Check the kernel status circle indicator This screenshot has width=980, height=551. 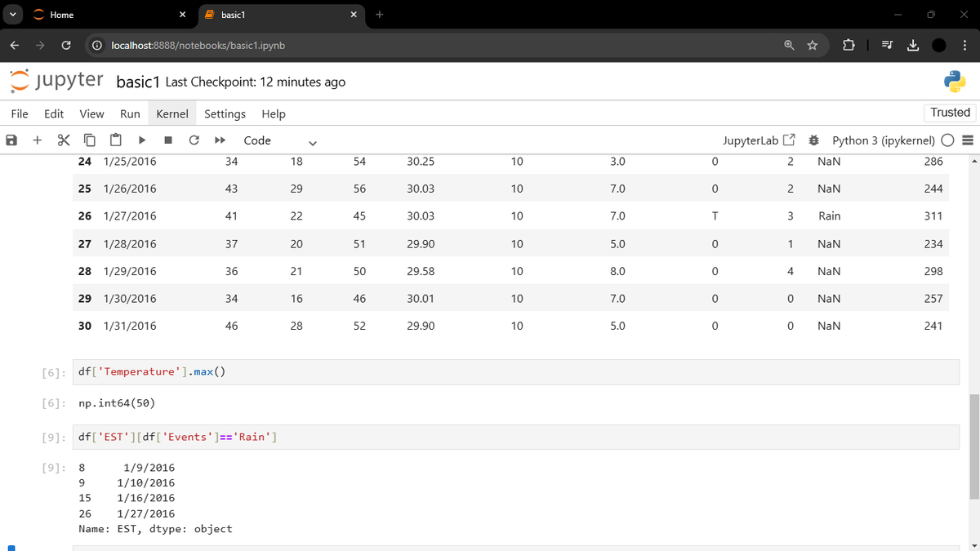click(x=948, y=140)
